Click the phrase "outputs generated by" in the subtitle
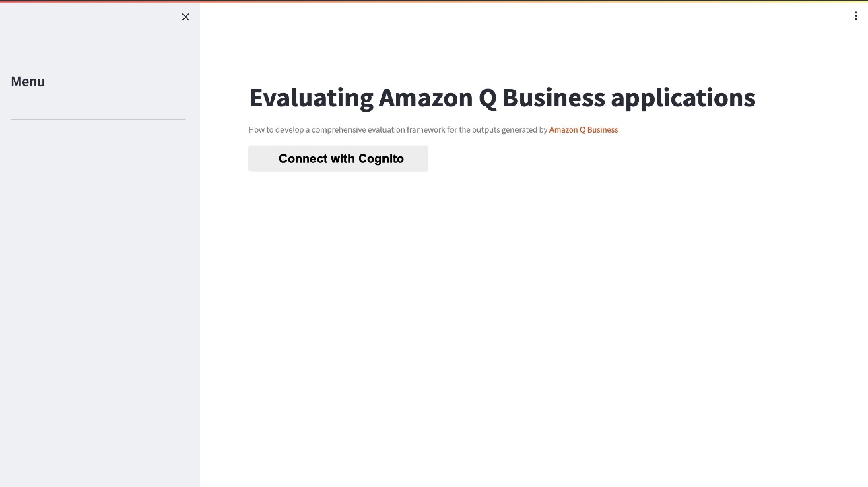The width and height of the screenshot is (868, 487). pos(510,129)
